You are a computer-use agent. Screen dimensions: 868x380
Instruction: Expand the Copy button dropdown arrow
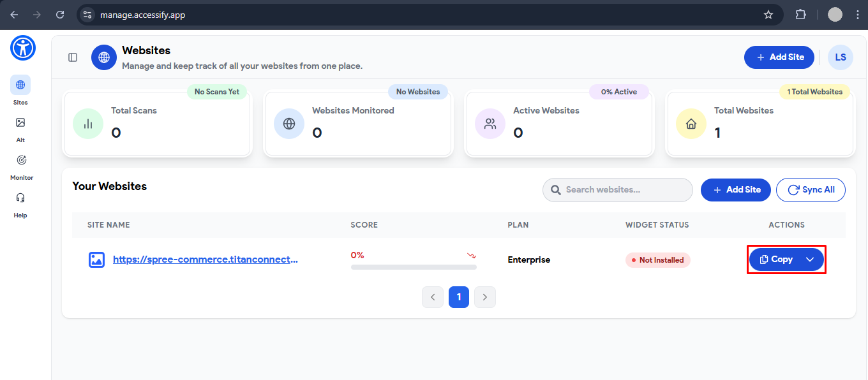[x=810, y=259]
